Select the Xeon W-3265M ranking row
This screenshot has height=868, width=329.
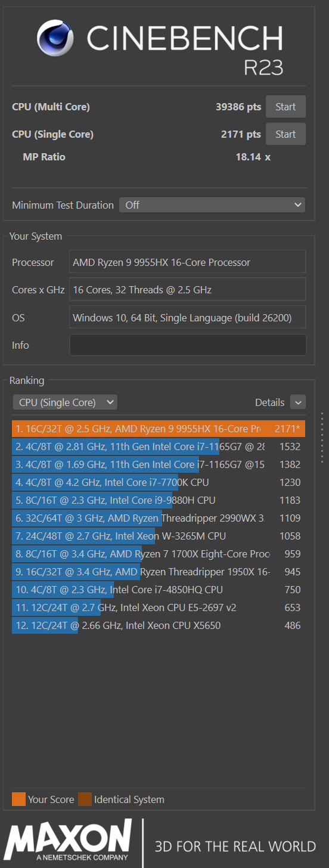(x=159, y=536)
